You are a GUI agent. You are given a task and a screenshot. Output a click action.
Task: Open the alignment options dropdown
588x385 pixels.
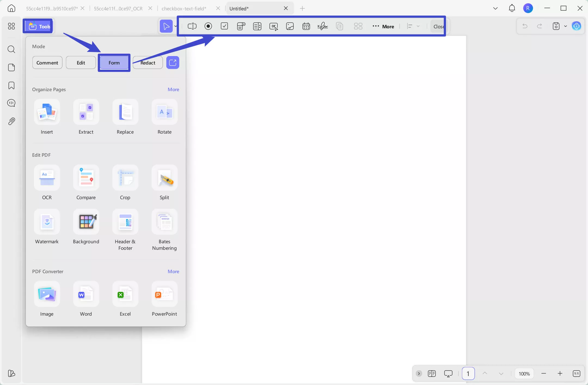418,26
